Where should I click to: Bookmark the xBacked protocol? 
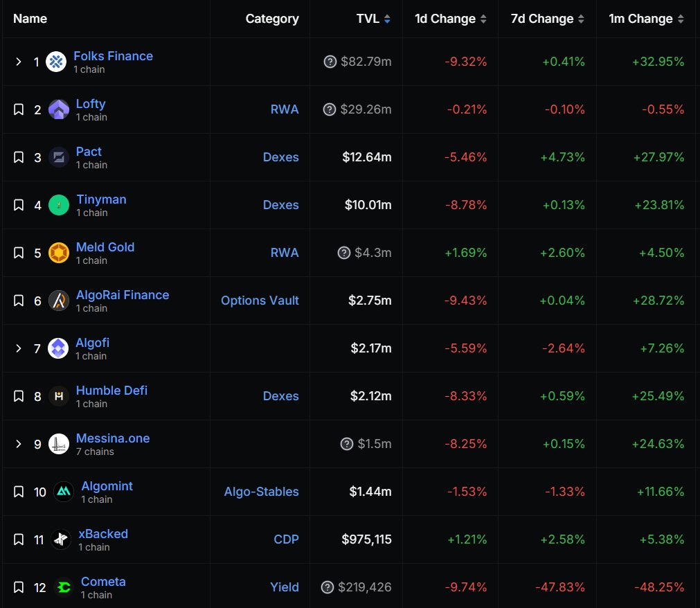[x=18, y=539]
